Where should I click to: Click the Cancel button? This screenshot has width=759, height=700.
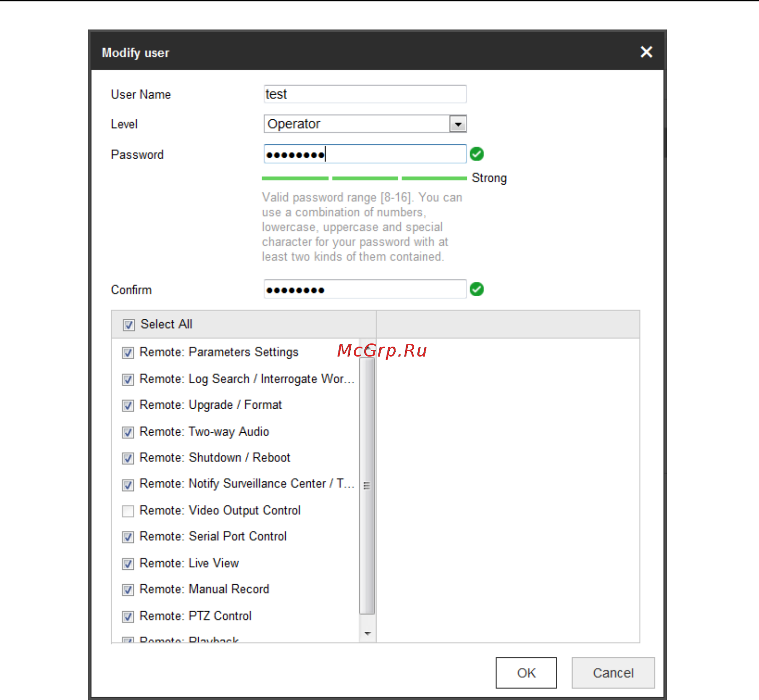coord(613,673)
